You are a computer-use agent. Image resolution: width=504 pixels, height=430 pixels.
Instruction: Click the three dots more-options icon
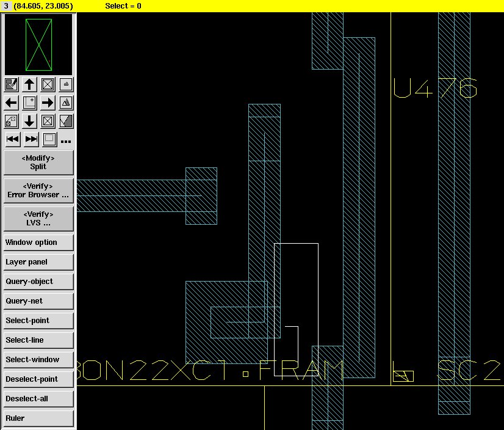(66, 140)
